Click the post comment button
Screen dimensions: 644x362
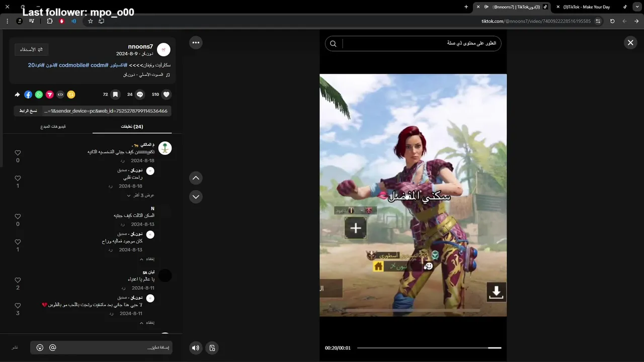(15, 347)
